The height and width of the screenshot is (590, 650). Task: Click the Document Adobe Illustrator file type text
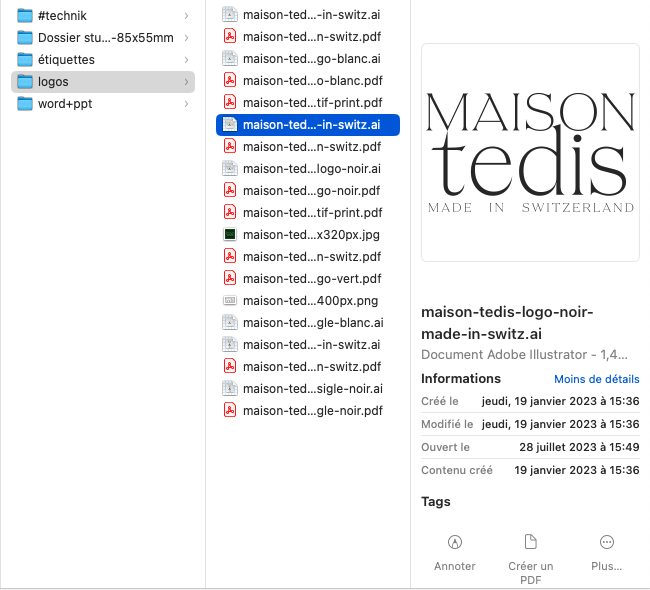(524, 354)
